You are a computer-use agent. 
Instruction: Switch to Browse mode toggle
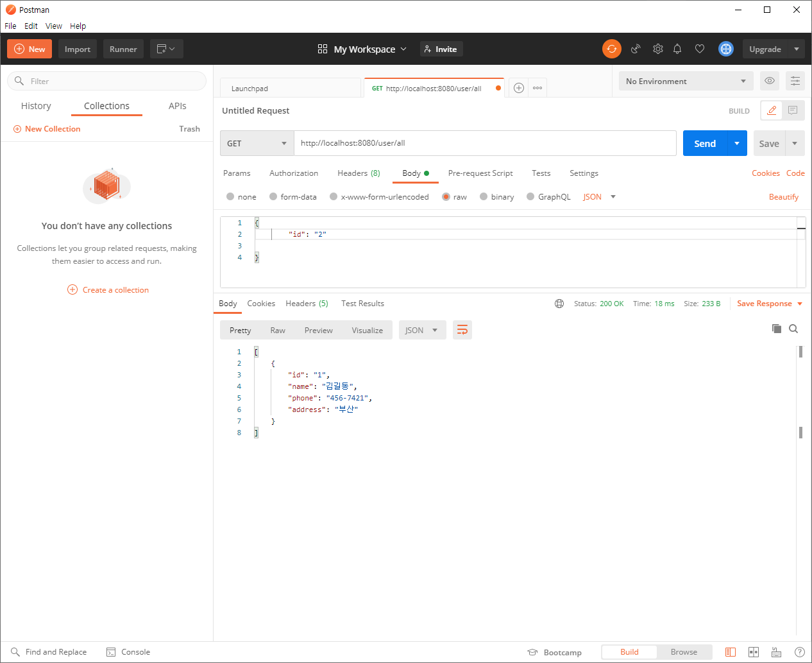[684, 652]
